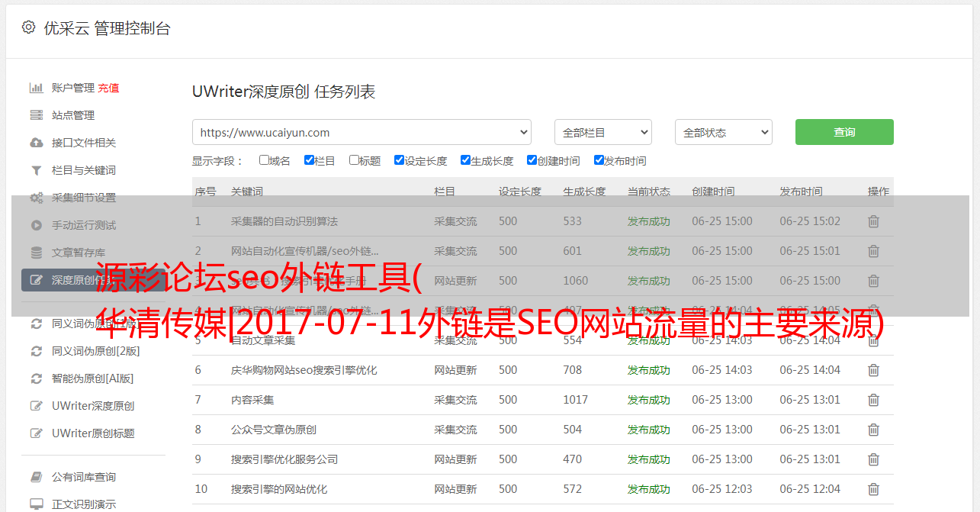Open the https://www.ucaiyun.com site dropdown
The width and height of the screenshot is (980, 512).
[361, 132]
